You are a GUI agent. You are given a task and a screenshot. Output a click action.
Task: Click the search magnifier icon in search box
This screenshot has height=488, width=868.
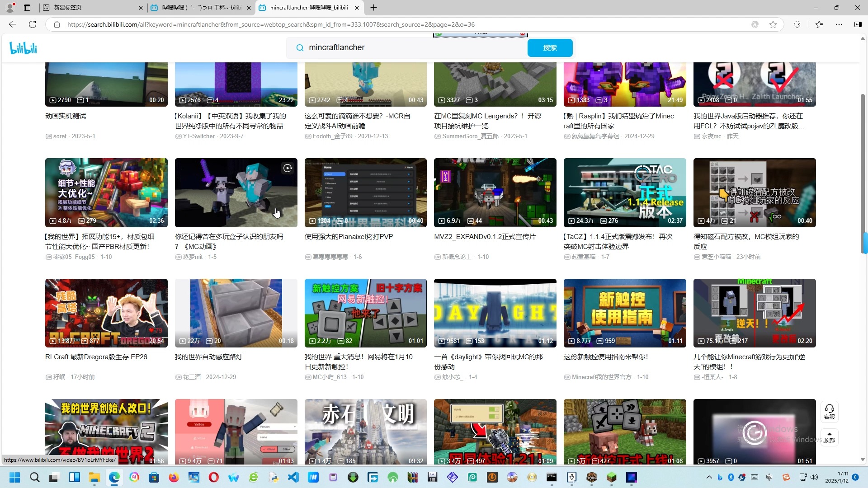(300, 48)
